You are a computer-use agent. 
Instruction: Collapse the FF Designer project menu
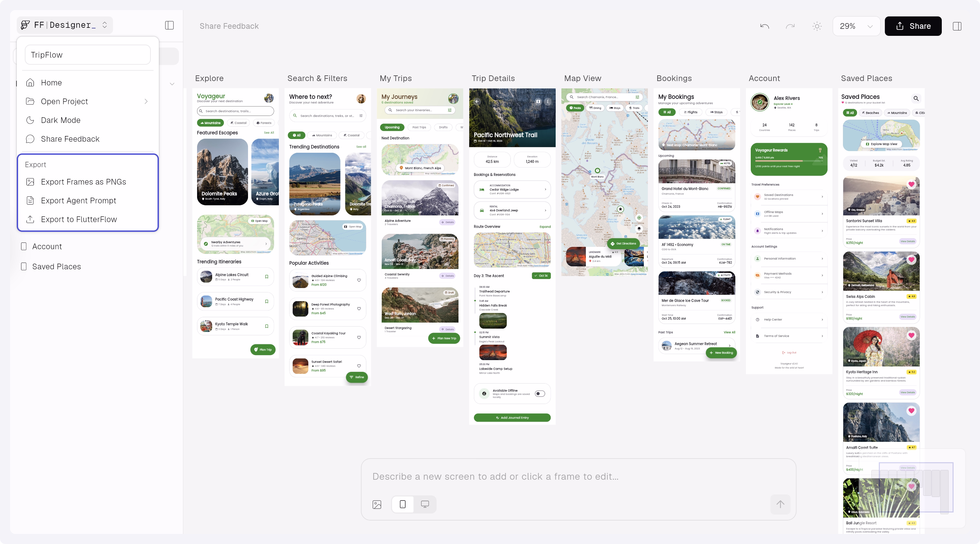tap(65, 25)
